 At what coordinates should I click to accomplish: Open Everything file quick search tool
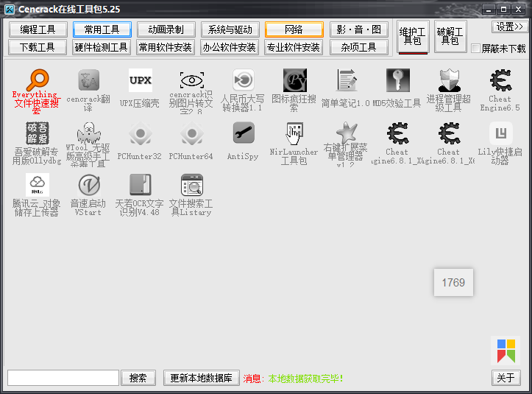click(x=38, y=80)
